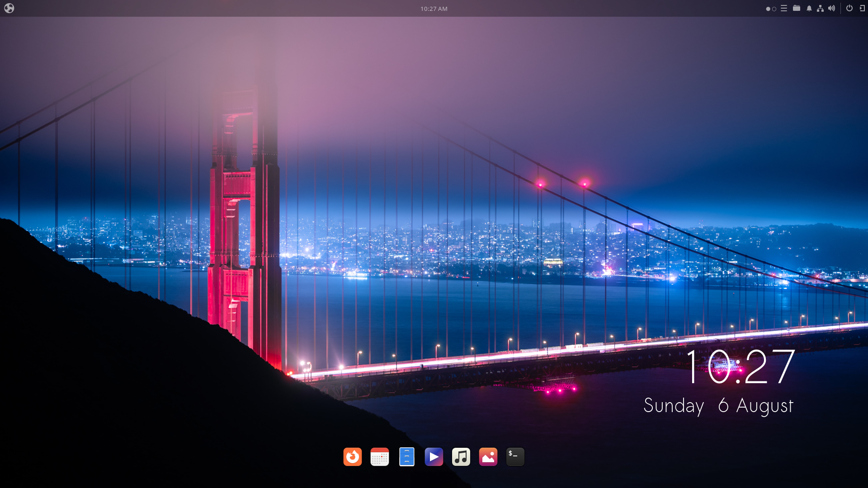868x488 pixels.
Task: Open the applications menu at top left
Action: (x=9, y=8)
